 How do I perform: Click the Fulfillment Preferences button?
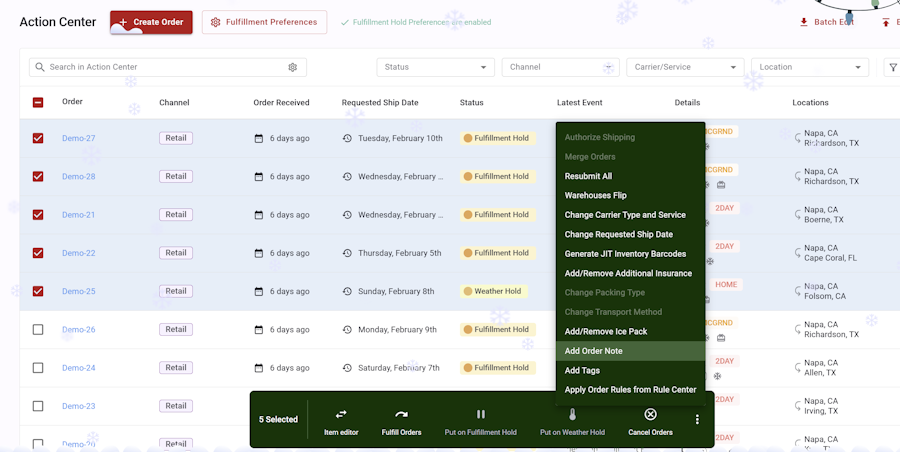click(264, 22)
